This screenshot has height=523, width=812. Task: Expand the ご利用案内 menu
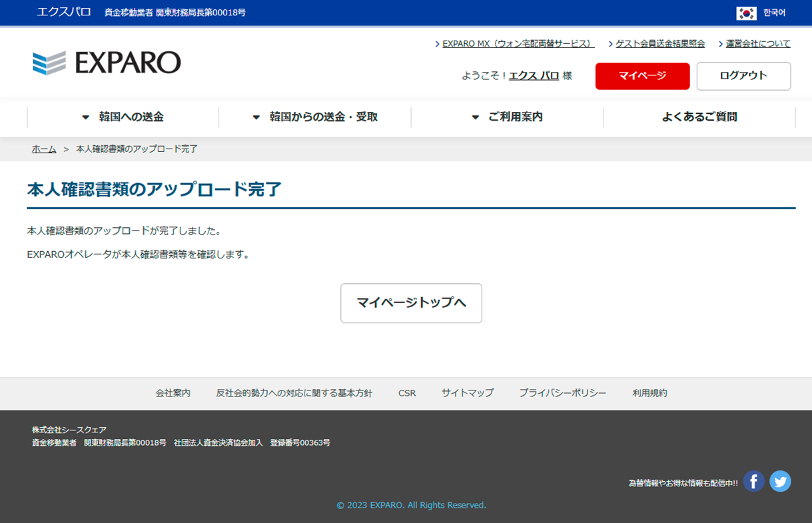coord(507,117)
